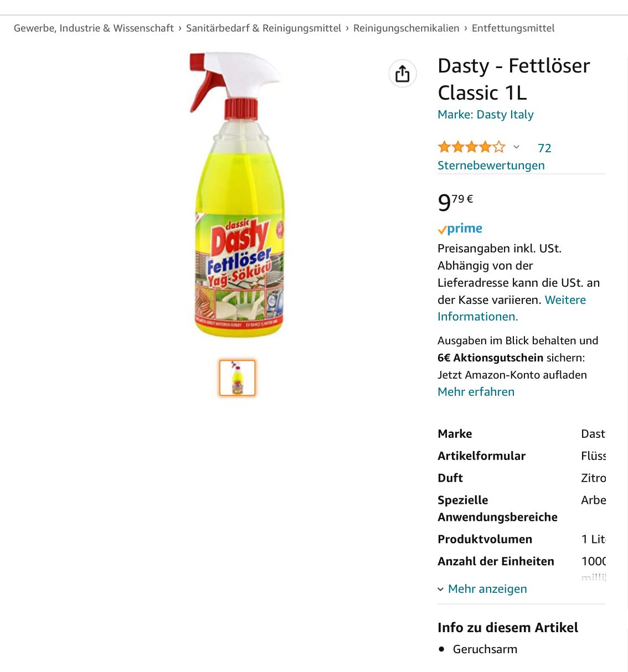Screen dimensions: 628x672
Task: Click the star rating icons
Action: point(471,147)
